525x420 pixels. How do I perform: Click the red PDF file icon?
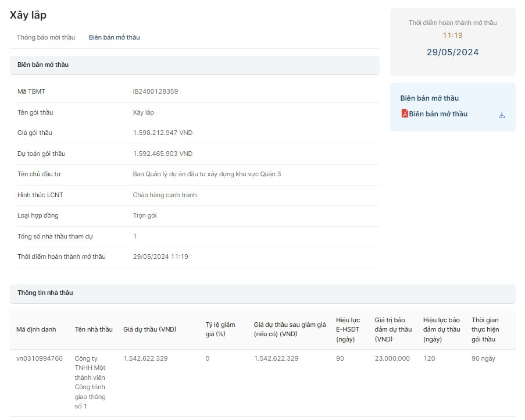(405, 113)
